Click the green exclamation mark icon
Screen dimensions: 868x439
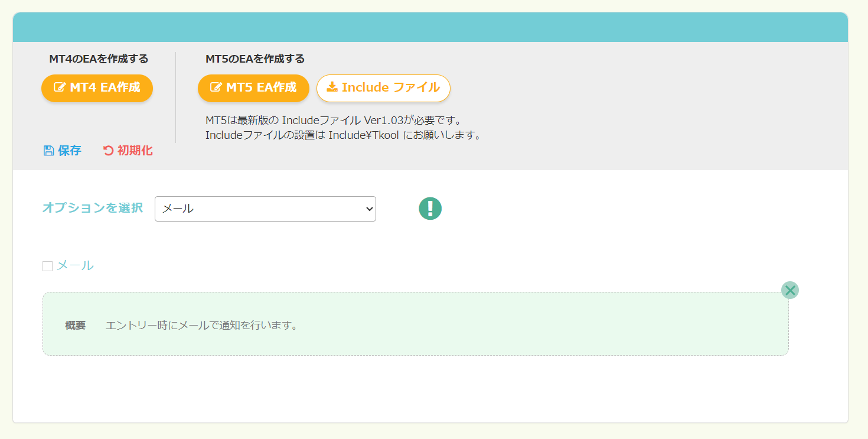pyautogui.click(x=430, y=209)
